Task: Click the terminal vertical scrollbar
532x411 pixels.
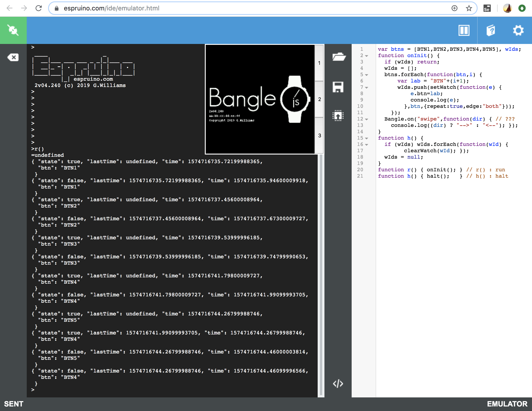Action: click(321, 275)
